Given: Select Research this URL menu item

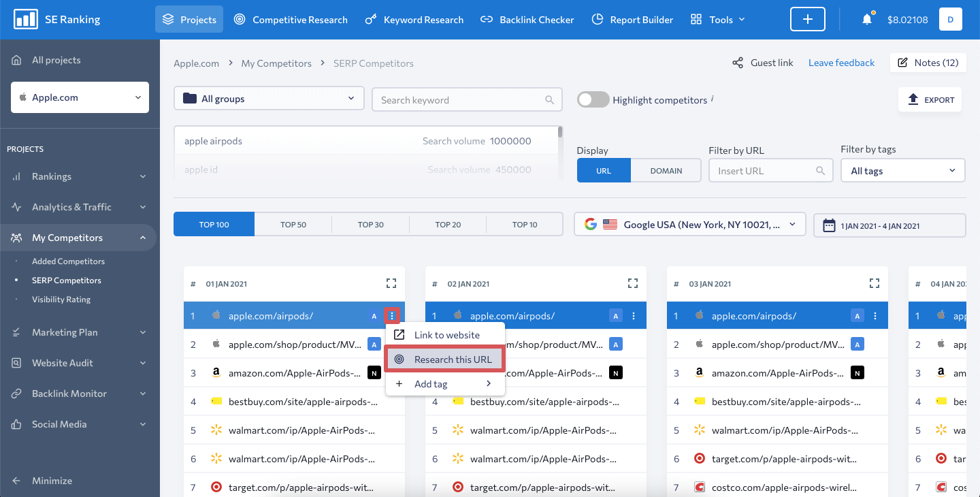Looking at the screenshot, I should pyautogui.click(x=445, y=359).
